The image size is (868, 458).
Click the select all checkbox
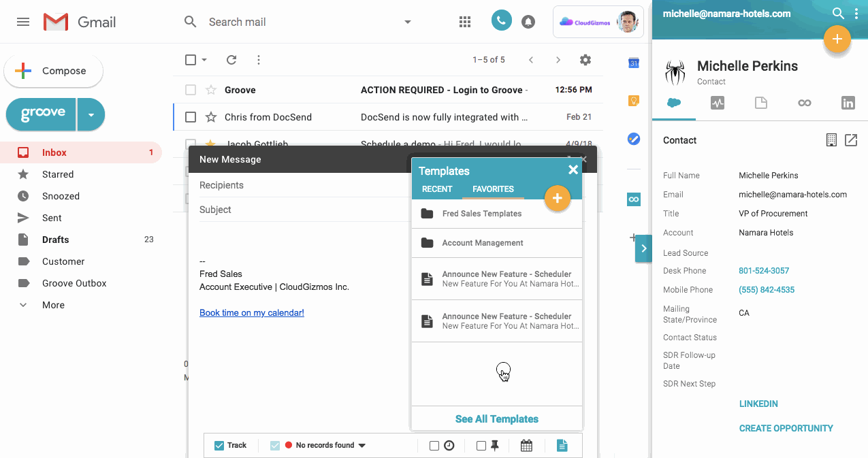pyautogui.click(x=191, y=60)
